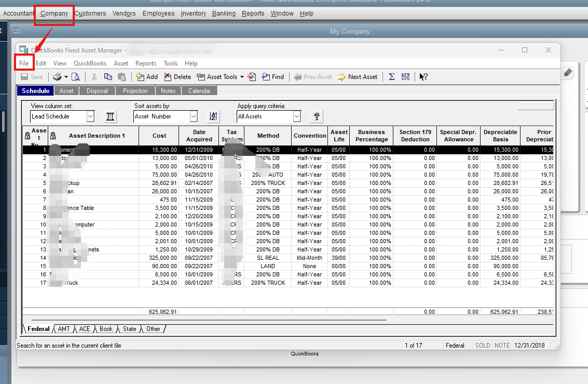Select the Other basis tab

(153, 329)
